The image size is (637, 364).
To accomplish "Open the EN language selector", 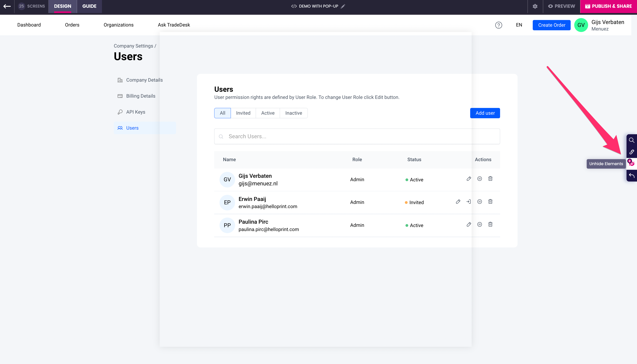I will coord(519,25).
